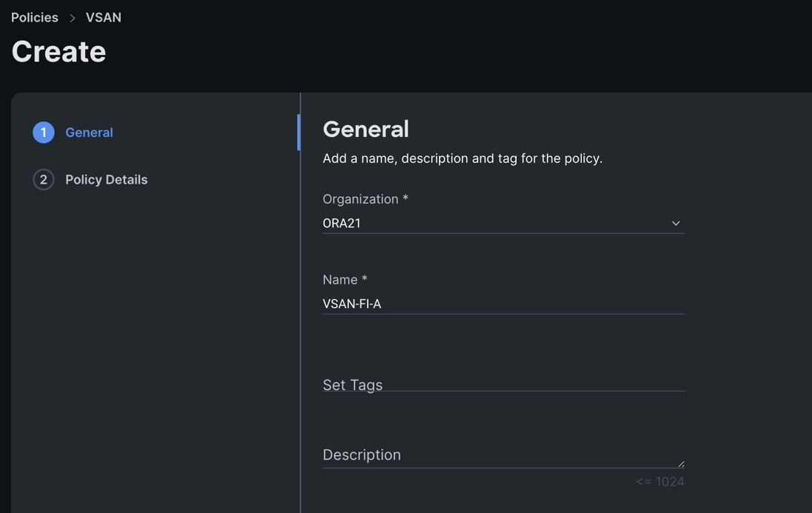Click into the Set Tags field

coord(503,384)
